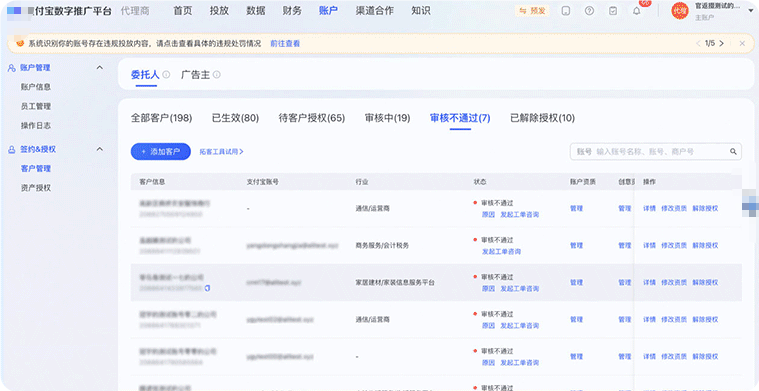Click the red account avatar
The width and height of the screenshot is (759, 391).
[680, 11]
